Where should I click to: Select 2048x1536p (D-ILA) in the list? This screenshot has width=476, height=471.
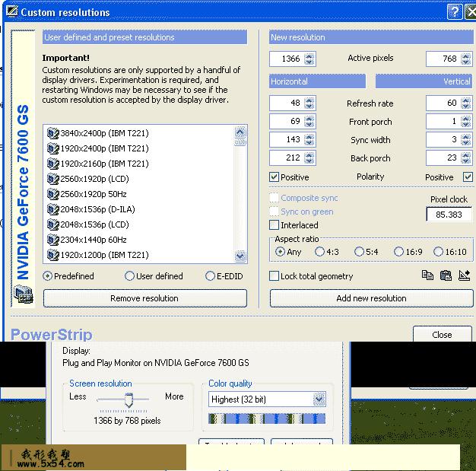tap(97, 209)
